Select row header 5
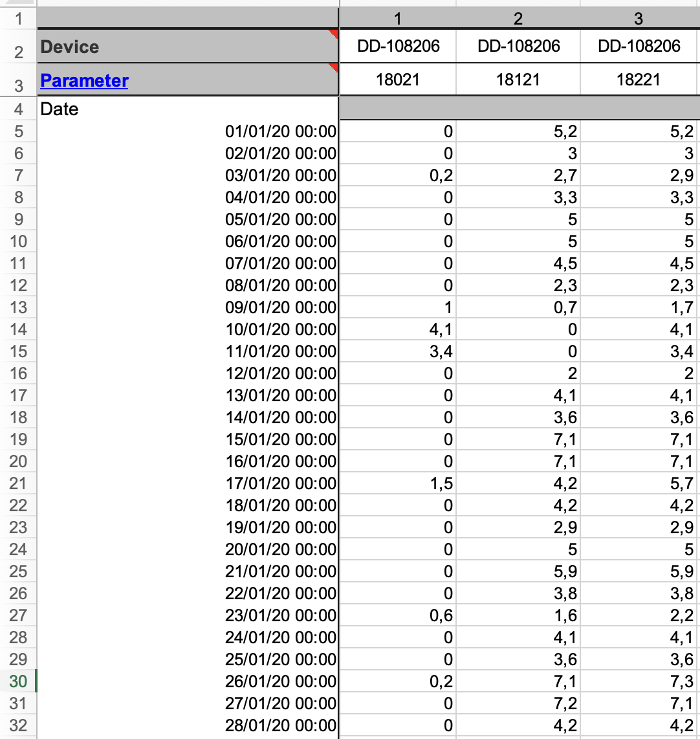 click(x=19, y=131)
